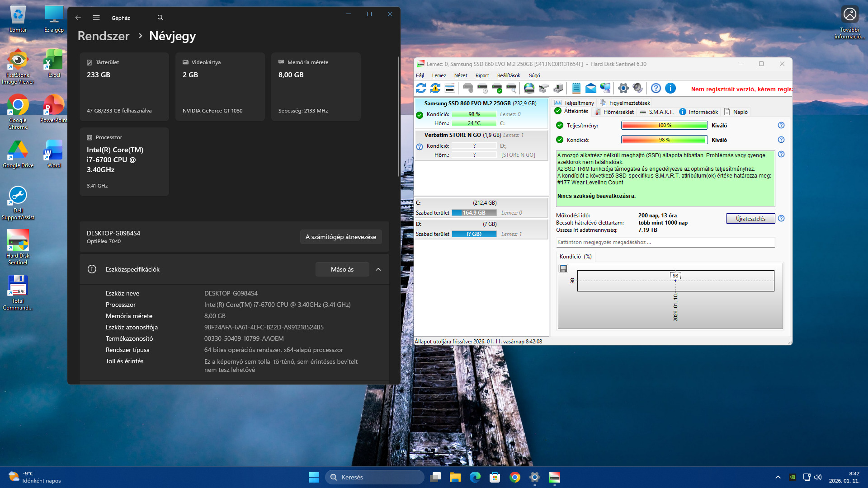Click the help icon beside Teljesítmény bar

click(781, 126)
